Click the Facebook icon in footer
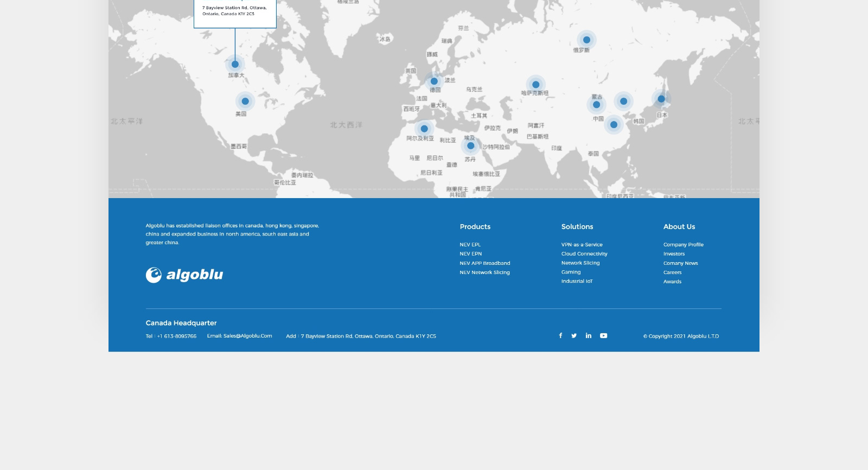 pyautogui.click(x=560, y=335)
